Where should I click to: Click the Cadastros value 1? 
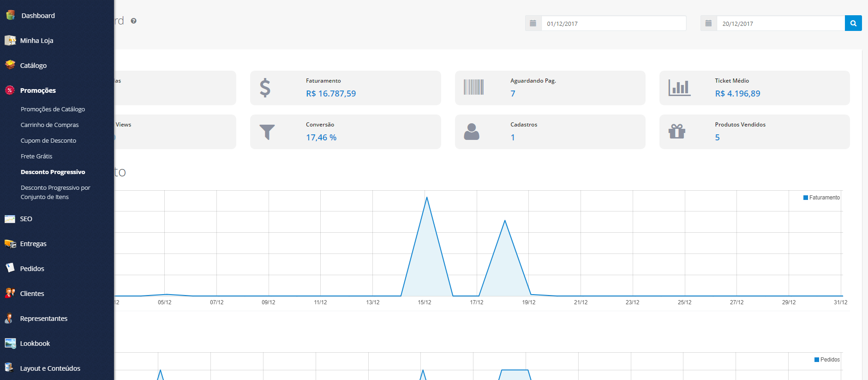(x=513, y=138)
